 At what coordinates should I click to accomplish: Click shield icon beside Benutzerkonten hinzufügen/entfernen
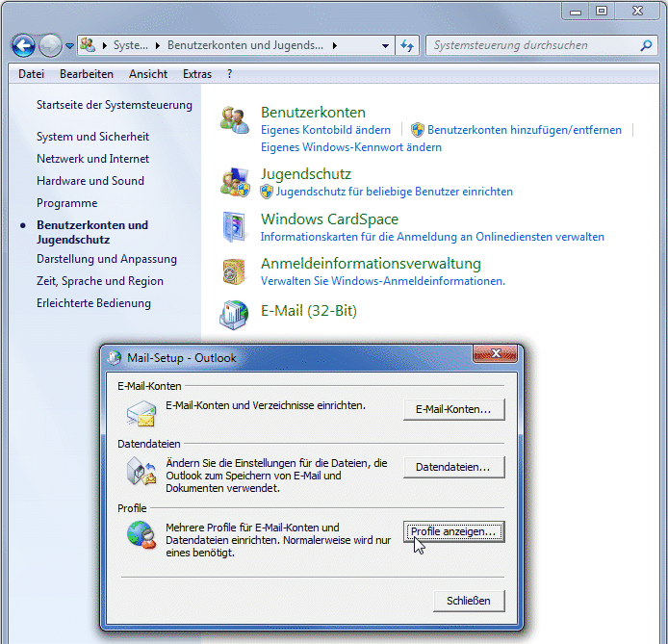(418, 130)
